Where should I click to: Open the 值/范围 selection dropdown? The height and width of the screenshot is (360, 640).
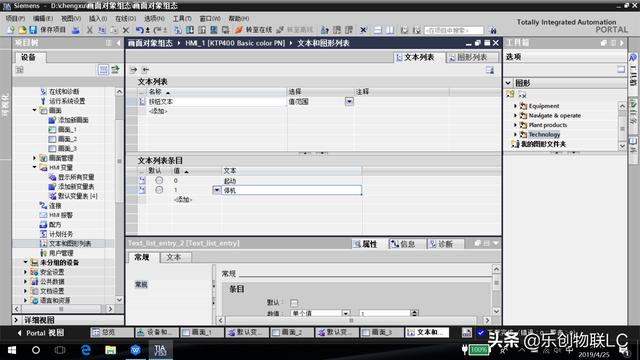[349, 101]
